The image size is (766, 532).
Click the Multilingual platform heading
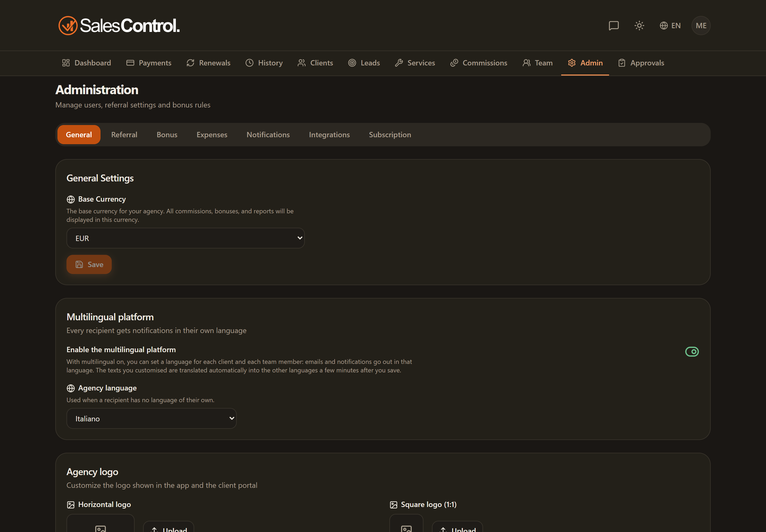(x=110, y=317)
